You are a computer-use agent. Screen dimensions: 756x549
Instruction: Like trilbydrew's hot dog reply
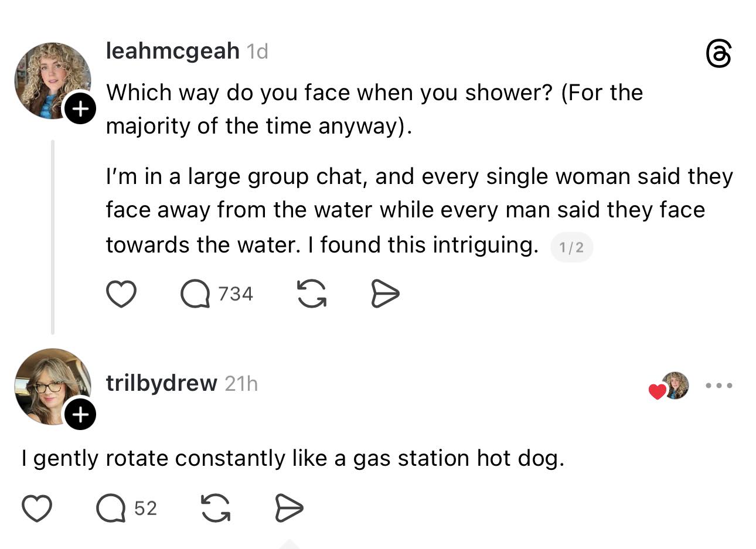pyautogui.click(x=37, y=508)
